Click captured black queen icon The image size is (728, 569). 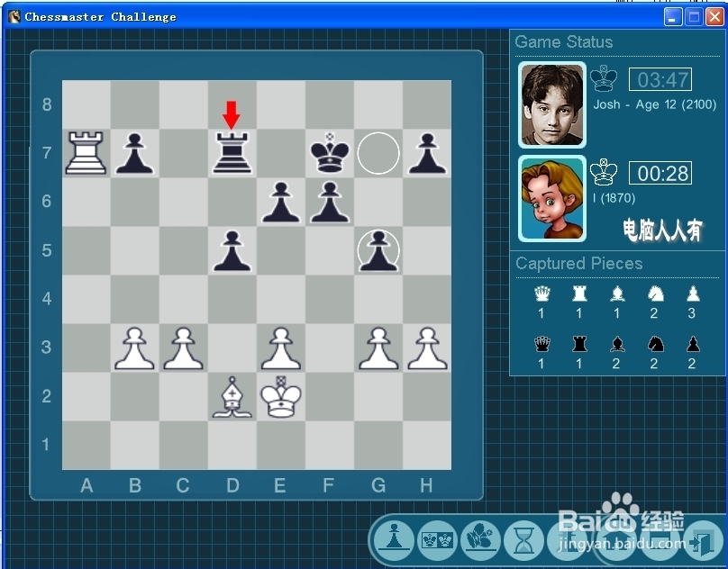tap(541, 344)
